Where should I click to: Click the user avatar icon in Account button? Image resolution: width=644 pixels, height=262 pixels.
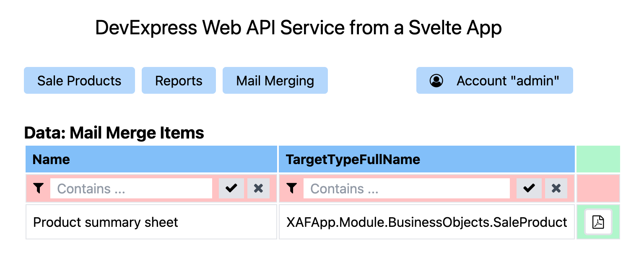point(436,80)
